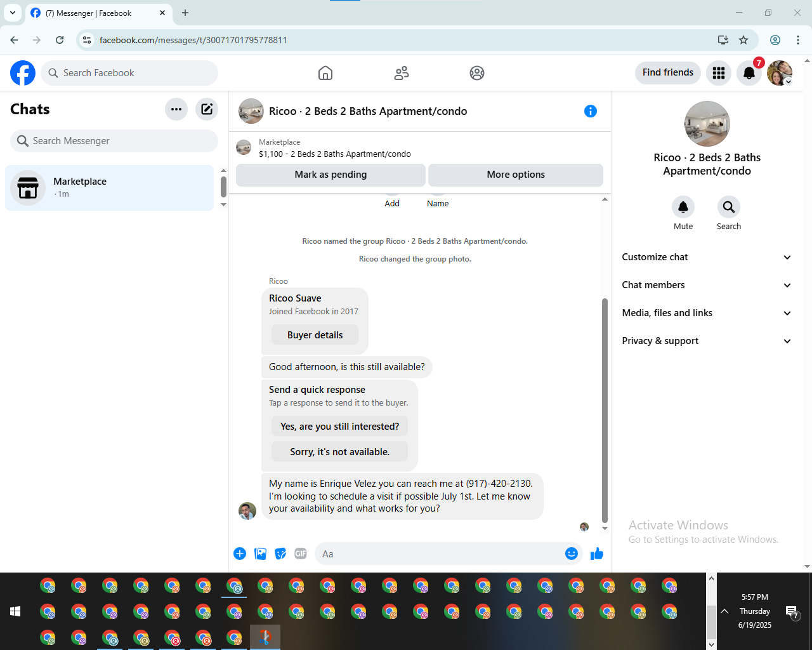Open notifications bell with 7 badge
The width and height of the screenshot is (812, 650).
[749, 73]
